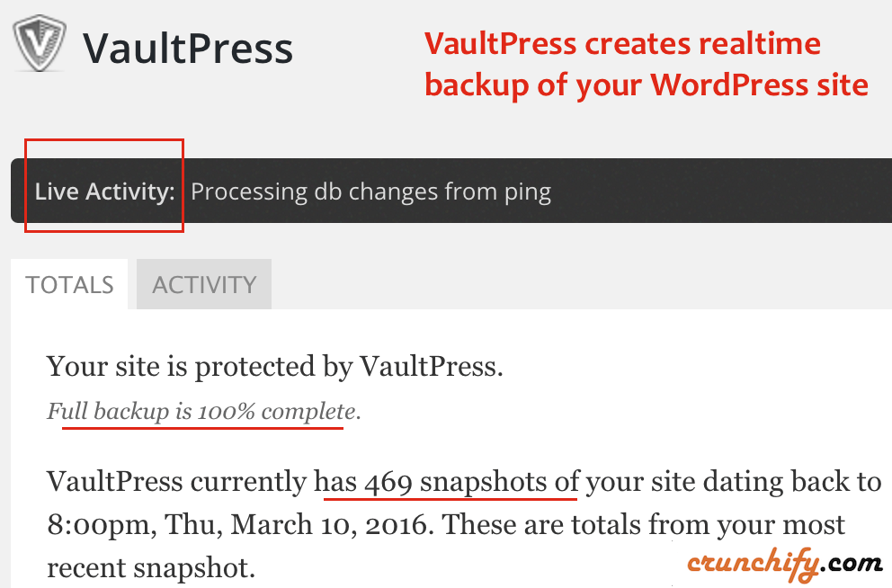Click the your site dating back to phrase
The width and height of the screenshot is (892, 588).
coord(733,482)
